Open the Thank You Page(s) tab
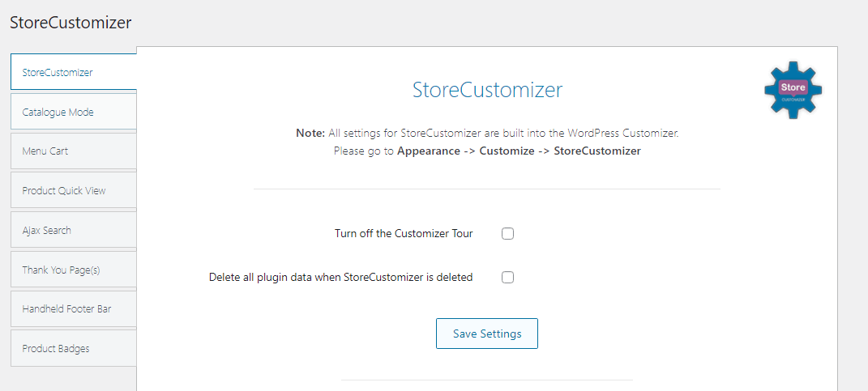Image resolution: width=868 pixels, height=391 pixels. [62, 270]
